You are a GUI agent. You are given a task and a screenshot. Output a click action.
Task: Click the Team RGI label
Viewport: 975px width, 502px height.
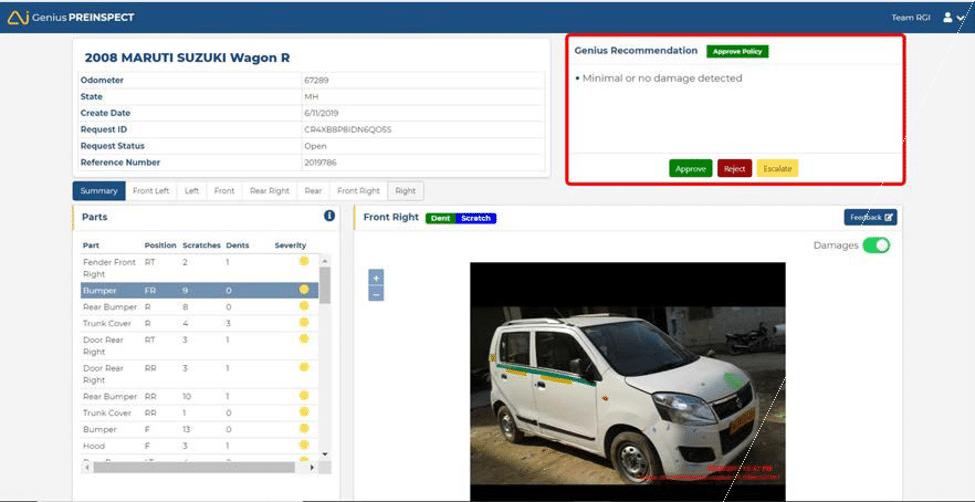coord(911,17)
